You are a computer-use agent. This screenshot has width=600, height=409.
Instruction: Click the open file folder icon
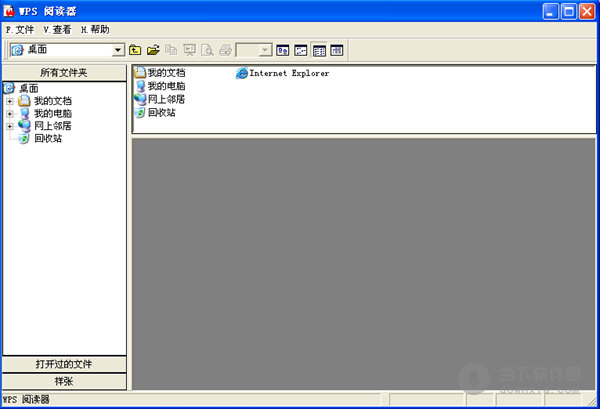(x=153, y=50)
